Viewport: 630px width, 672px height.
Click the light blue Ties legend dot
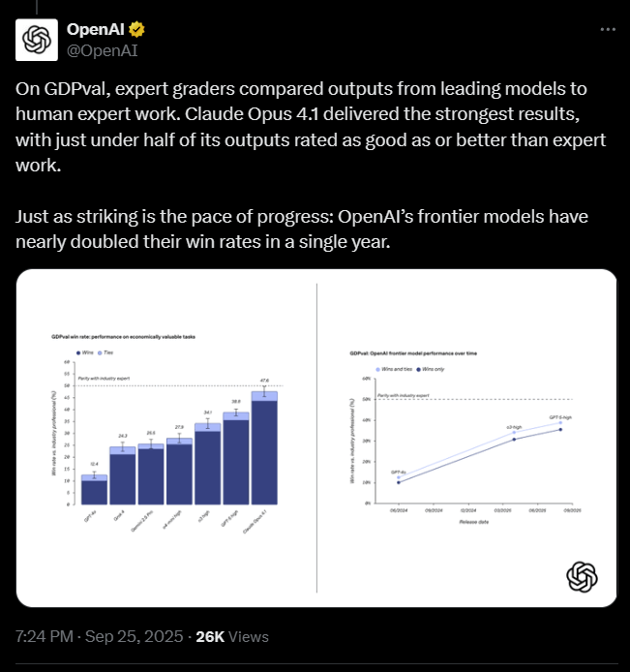(x=100, y=353)
